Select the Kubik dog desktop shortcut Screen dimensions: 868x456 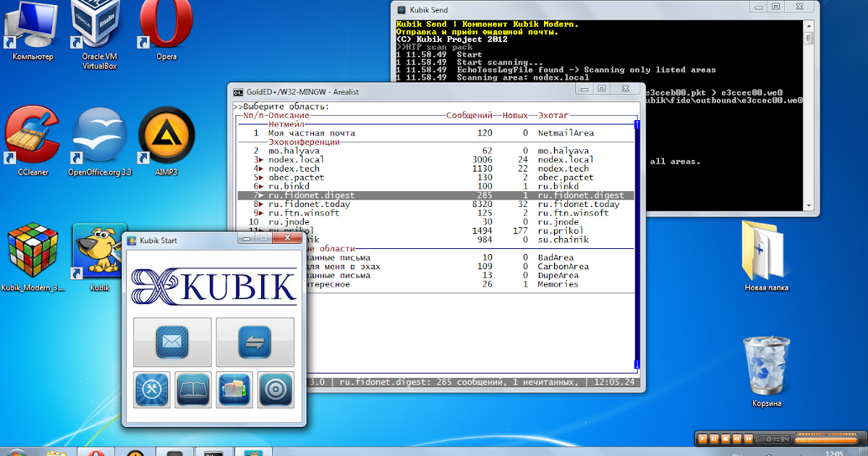click(100, 257)
